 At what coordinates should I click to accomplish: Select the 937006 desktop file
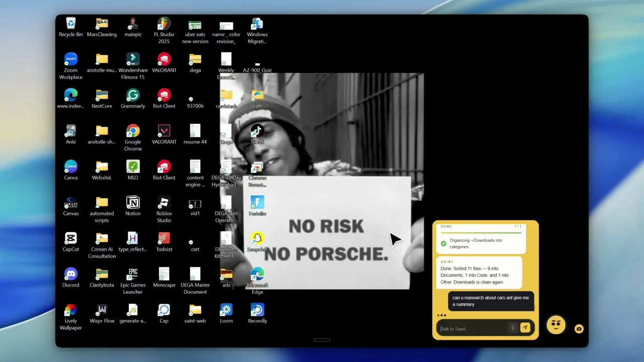(195, 102)
